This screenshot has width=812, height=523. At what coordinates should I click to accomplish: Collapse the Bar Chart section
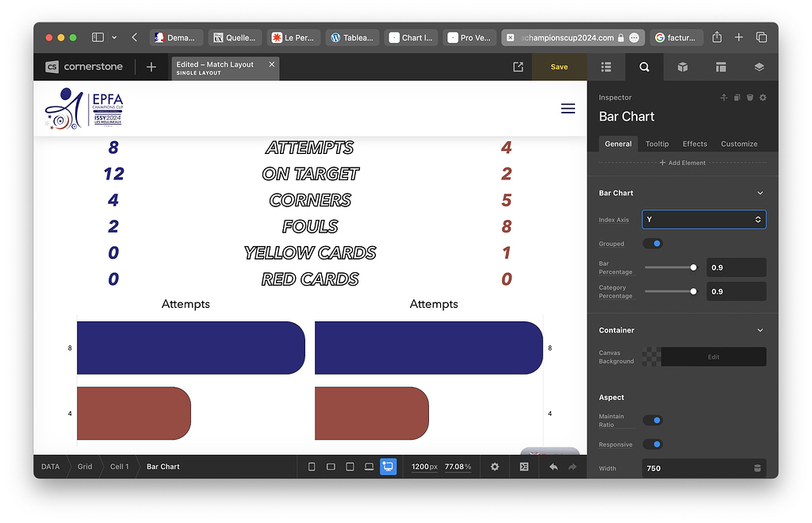click(760, 193)
